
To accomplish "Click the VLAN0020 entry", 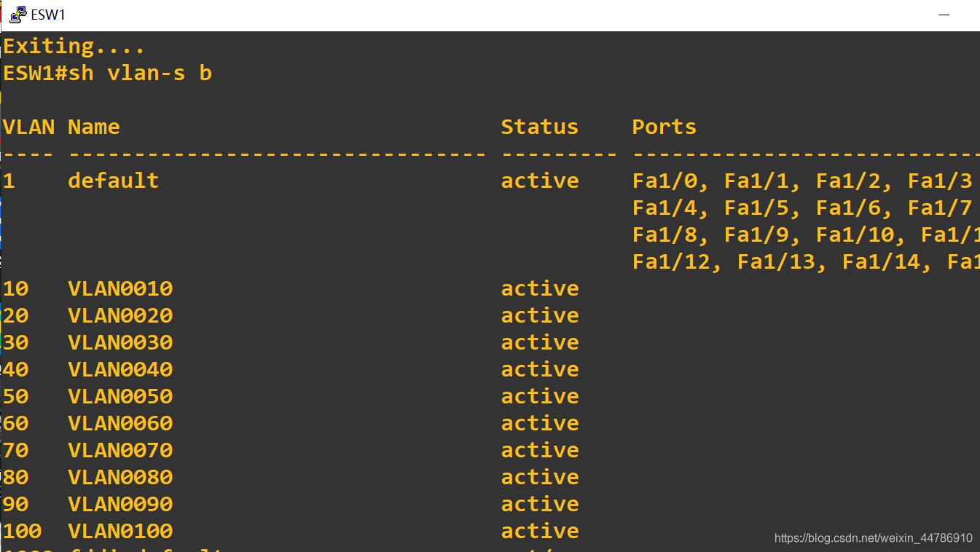I will pyautogui.click(x=120, y=315).
